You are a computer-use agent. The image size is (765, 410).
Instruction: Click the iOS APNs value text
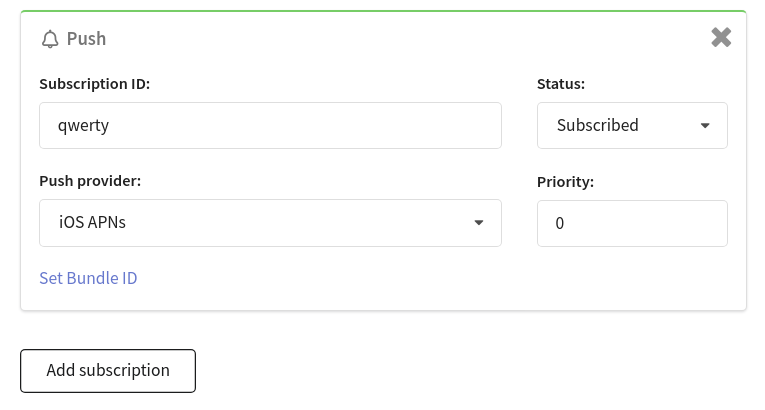pyautogui.click(x=92, y=223)
